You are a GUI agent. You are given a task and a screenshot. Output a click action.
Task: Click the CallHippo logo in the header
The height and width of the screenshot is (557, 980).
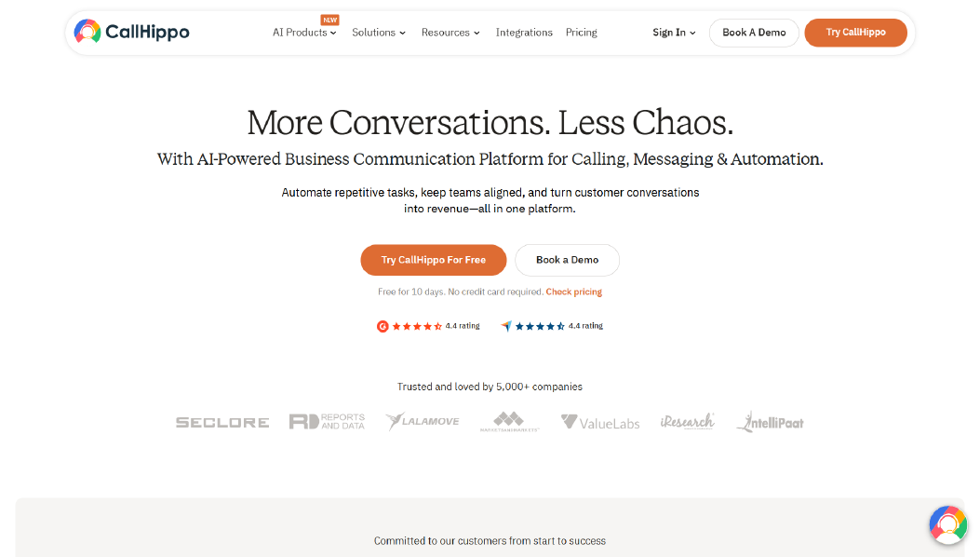(130, 31)
